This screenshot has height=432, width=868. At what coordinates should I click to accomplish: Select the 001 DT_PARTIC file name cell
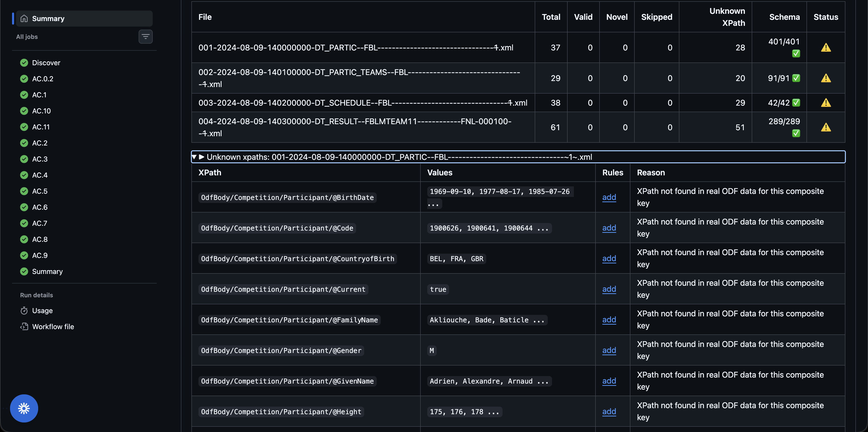[x=363, y=47]
